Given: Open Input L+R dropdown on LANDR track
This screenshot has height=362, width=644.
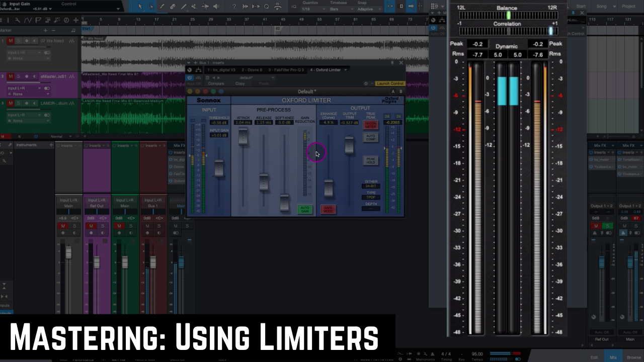Looking at the screenshot, I should pos(25,115).
